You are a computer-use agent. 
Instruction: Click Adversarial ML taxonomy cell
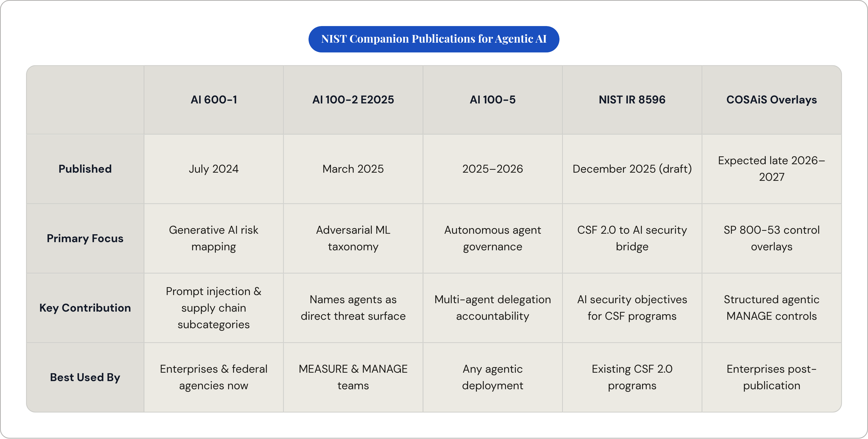353,238
